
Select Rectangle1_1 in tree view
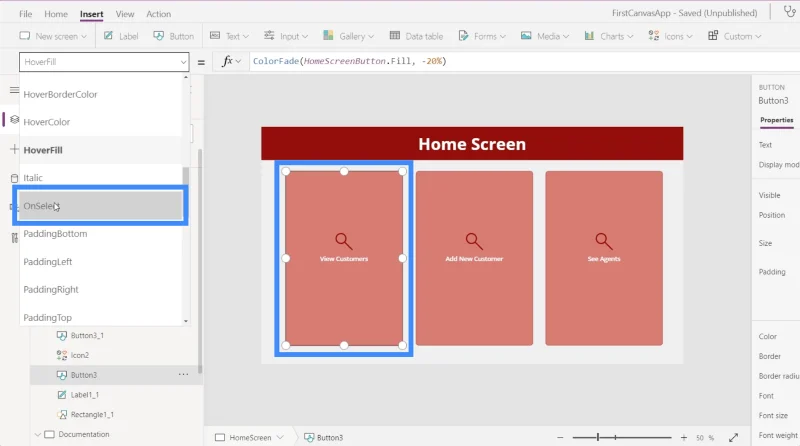coord(92,415)
